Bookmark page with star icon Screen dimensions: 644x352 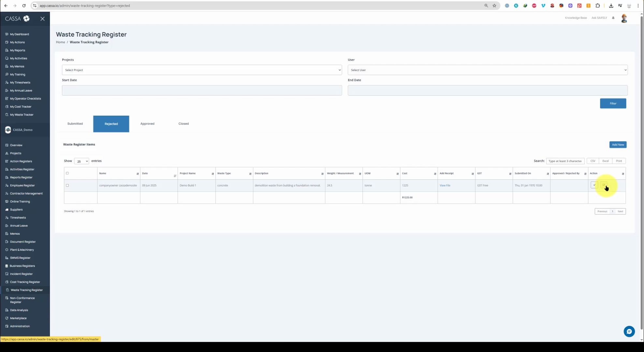point(494,6)
